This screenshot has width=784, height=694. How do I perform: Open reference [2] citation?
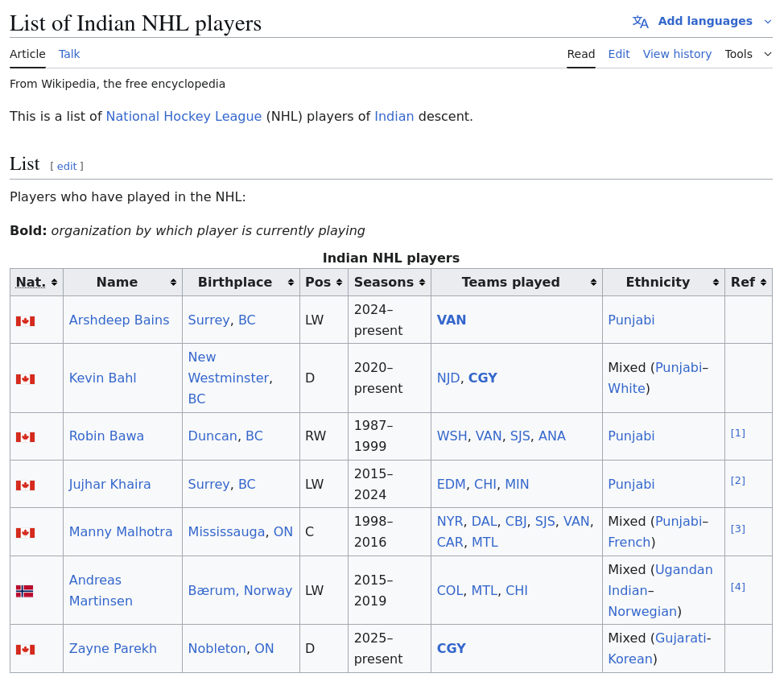pos(738,481)
